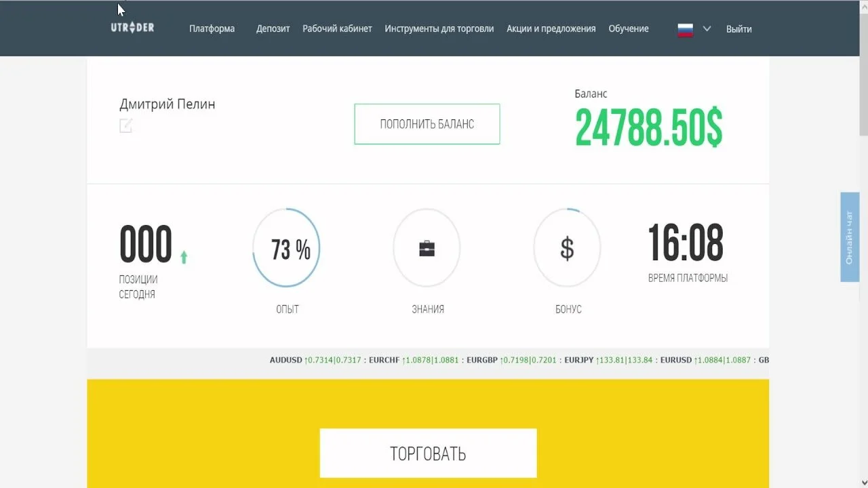Click the EURGBP ticker quote
This screenshot has height=488, width=868.
[x=512, y=361]
